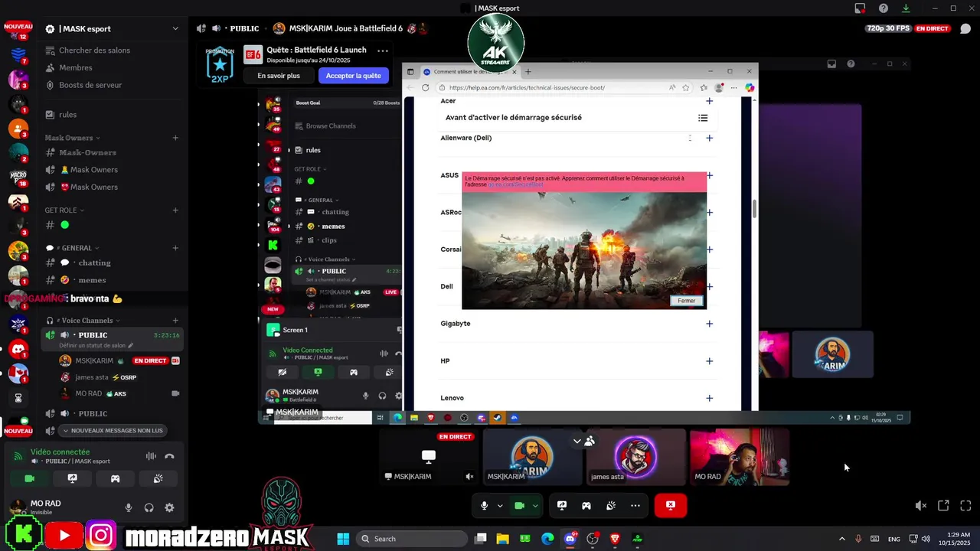Open user settings gear

(169, 507)
